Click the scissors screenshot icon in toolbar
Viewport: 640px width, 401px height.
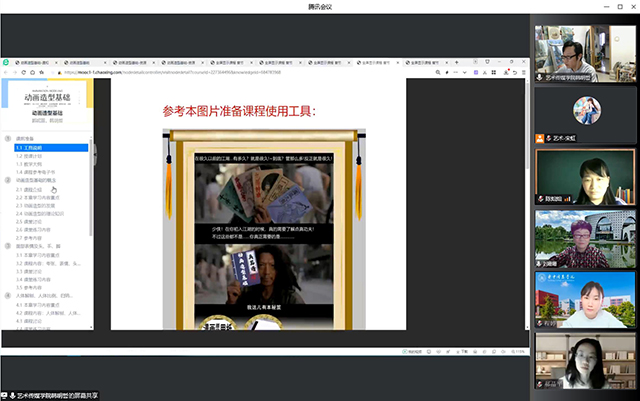point(485,72)
